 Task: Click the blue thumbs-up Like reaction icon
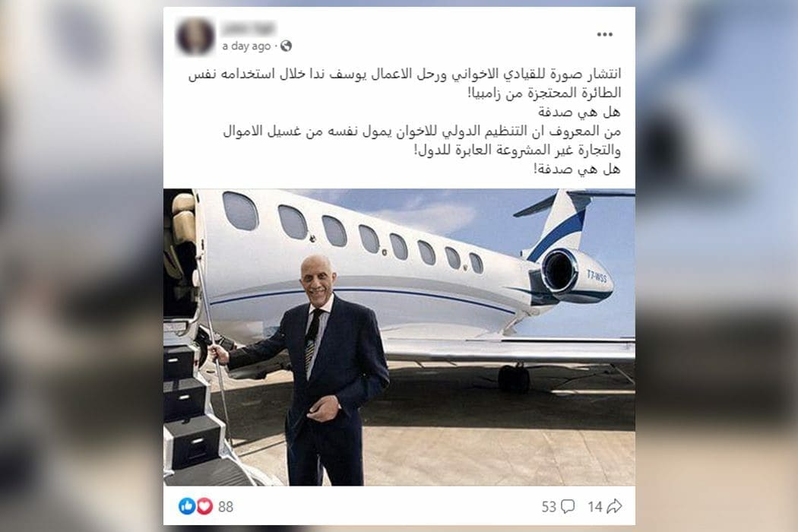[x=187, y=506]
